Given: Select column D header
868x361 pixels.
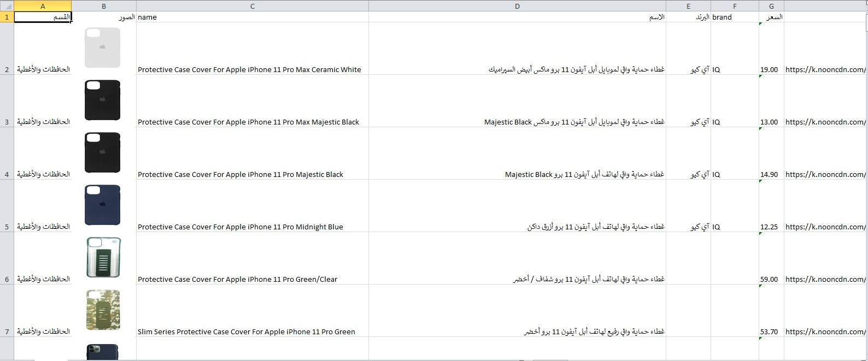Looking at the screenshot, I should [517, 6].
